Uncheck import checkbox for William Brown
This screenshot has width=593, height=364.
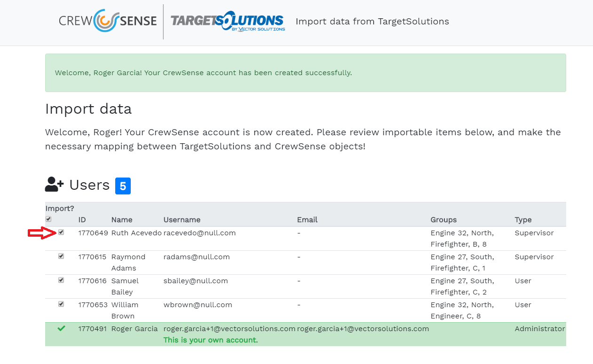tap(61, 304)
